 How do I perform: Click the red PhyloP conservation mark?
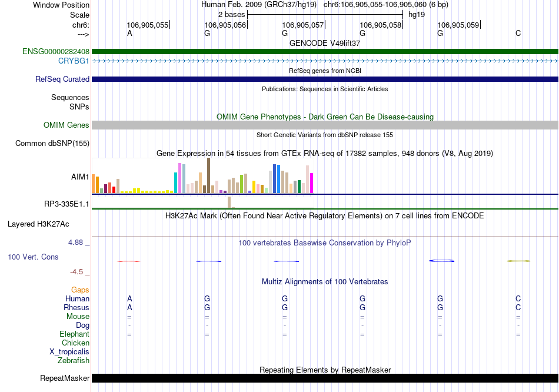tap(129, 261)
